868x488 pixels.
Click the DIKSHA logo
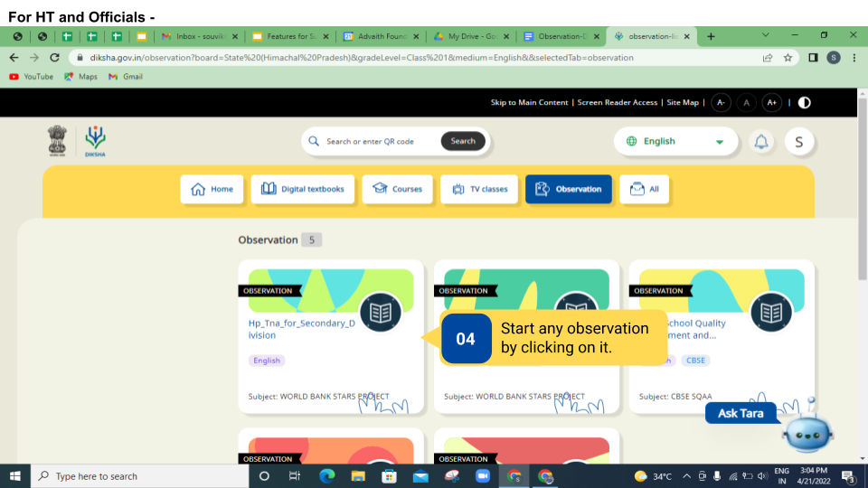pos(95,142)
